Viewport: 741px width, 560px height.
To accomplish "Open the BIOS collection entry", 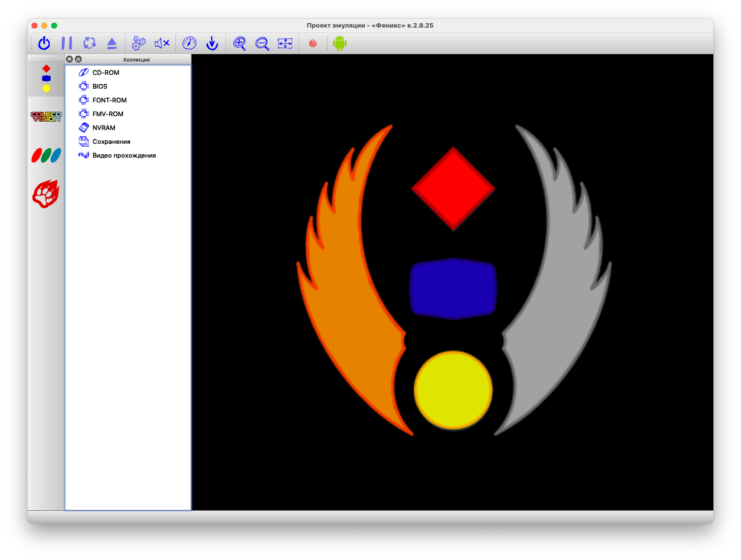I will 100,86.
